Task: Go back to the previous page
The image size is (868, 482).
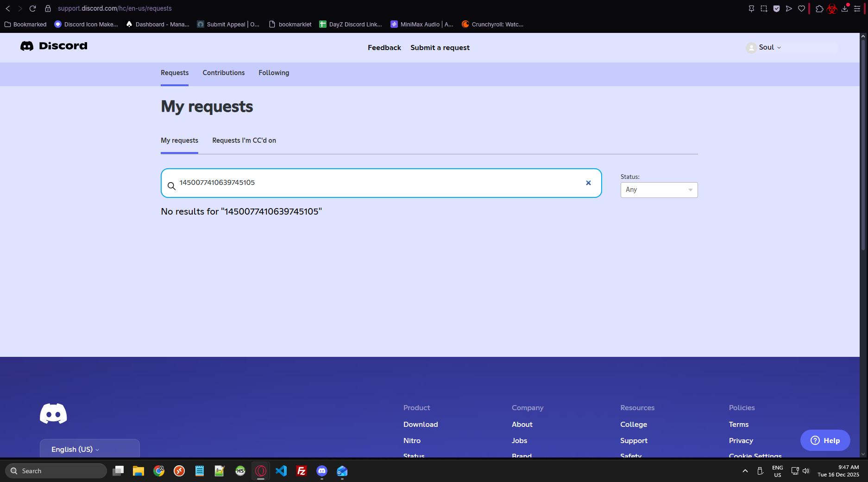Action: (x=8, y=8)
